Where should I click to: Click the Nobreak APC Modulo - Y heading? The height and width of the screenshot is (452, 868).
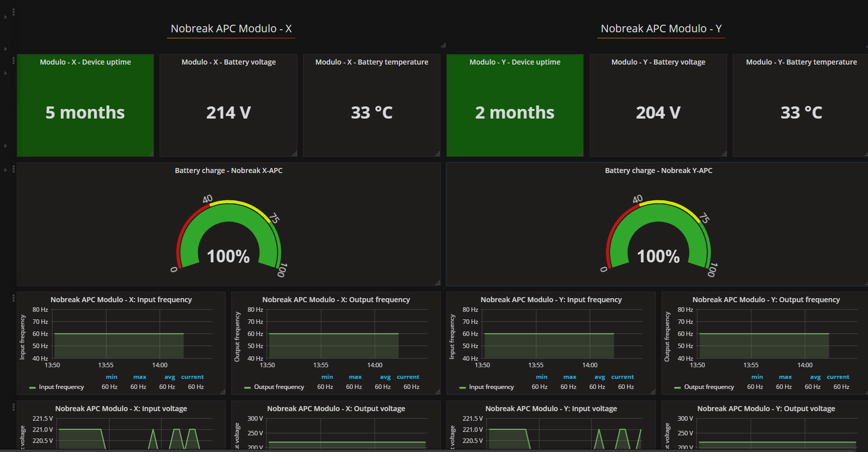click(661, 29)
